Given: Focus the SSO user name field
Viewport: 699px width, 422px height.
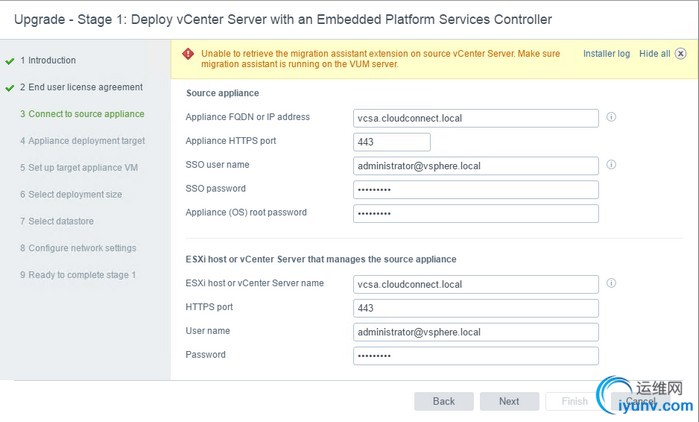Looking at the screenshot, I should click(x=476, y=166).
